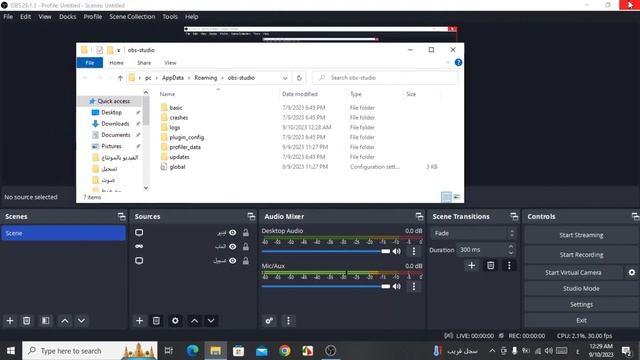Click Start Streaming button
The width and height of the screenshot is (640, 360).
click(x=581, y=235)
